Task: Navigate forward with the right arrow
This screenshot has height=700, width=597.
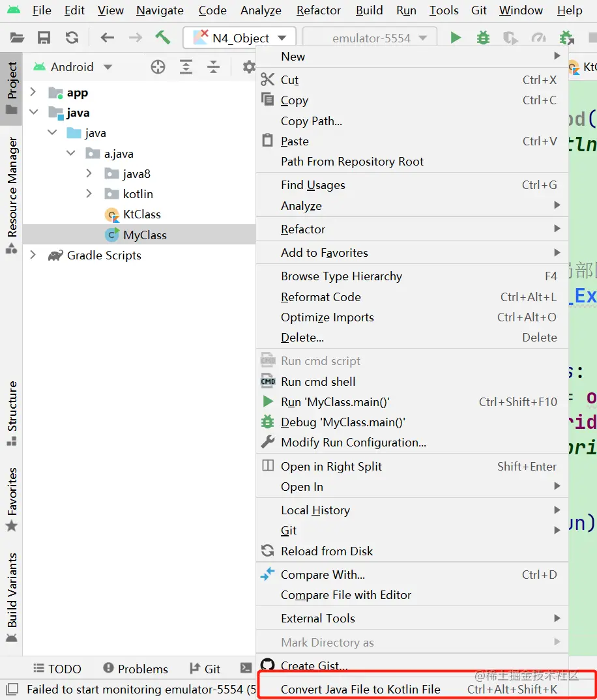Action: [x=136, y=38]
